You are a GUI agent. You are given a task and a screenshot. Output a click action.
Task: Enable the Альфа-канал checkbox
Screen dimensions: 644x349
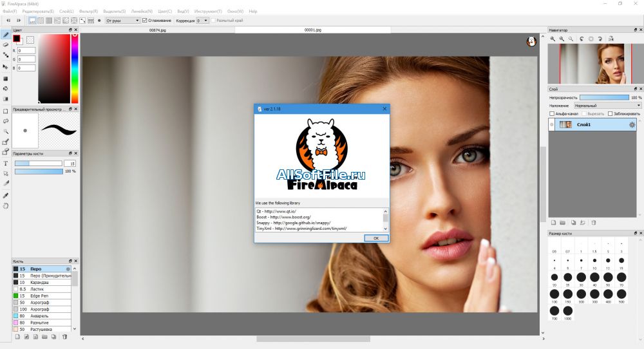click(x=552, y=114)
